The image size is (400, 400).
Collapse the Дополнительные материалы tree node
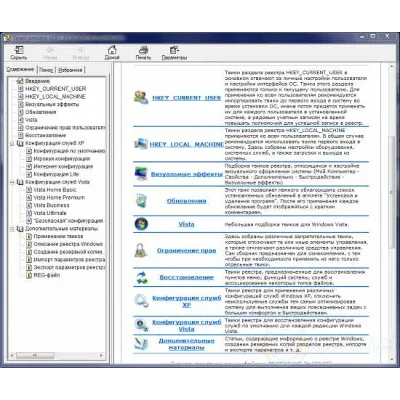pyautogui.click(x=12, y=229)
